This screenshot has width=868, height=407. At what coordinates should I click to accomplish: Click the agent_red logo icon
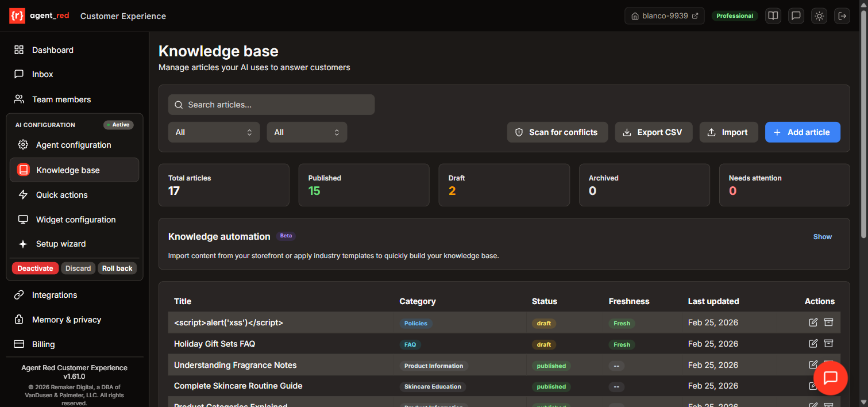(x=17, y=16)
